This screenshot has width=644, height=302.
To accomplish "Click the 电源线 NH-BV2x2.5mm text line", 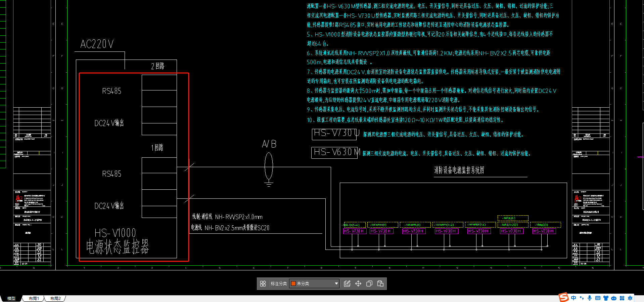I will (x=230, y=228).
